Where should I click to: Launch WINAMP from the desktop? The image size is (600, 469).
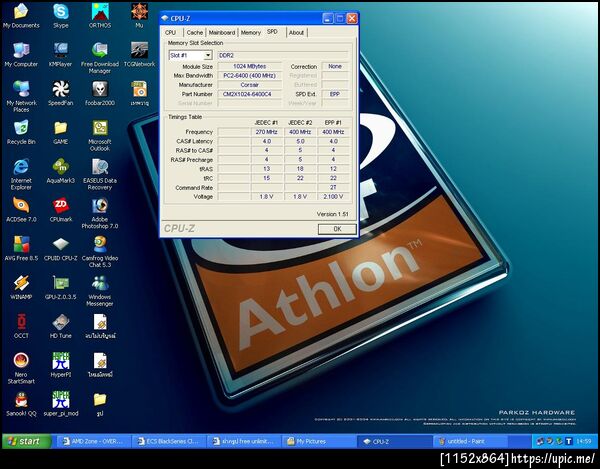(x=21, y=287)
